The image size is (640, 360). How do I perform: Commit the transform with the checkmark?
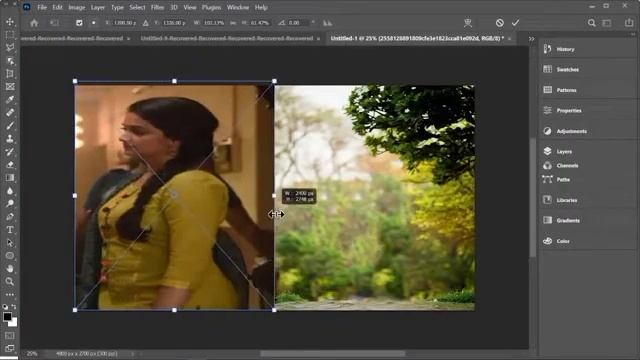coord(516,23)
